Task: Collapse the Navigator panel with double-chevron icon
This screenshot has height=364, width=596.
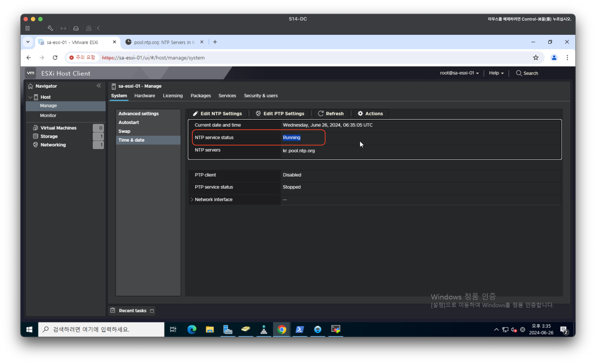Action: pos(99,86)
